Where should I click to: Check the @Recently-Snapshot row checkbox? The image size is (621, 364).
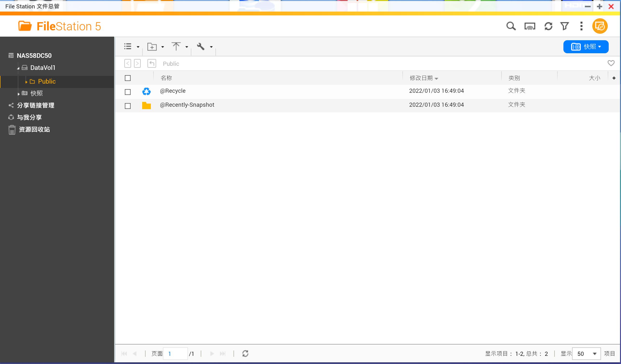point(128,106)
